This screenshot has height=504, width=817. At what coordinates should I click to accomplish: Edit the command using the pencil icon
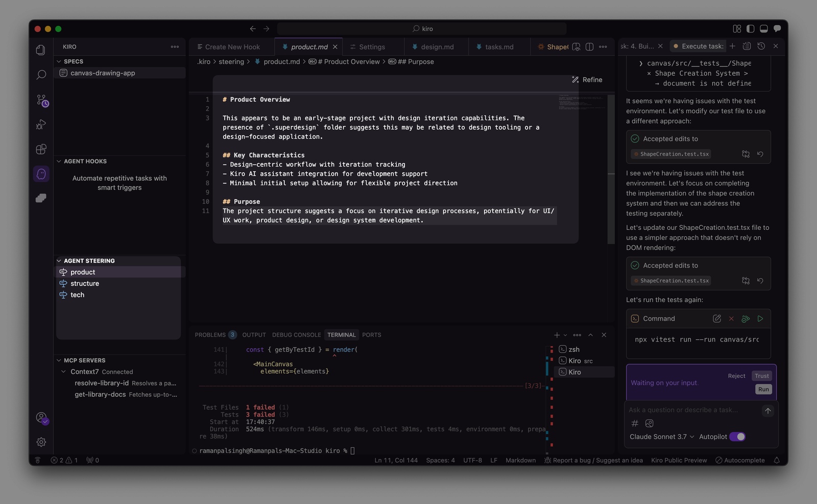(716, 318)
